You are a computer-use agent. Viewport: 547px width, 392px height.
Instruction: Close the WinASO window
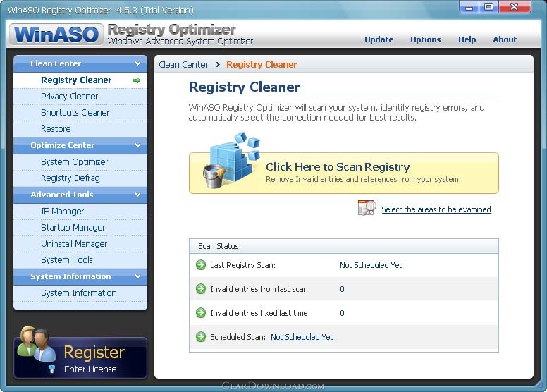tap(514, 7)
